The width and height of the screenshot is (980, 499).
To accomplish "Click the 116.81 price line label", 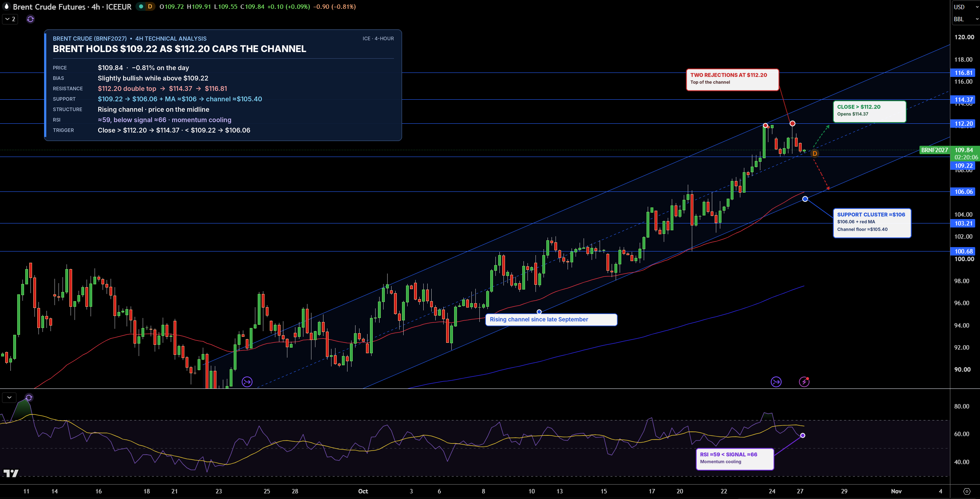I will click(x=963, y=72).
